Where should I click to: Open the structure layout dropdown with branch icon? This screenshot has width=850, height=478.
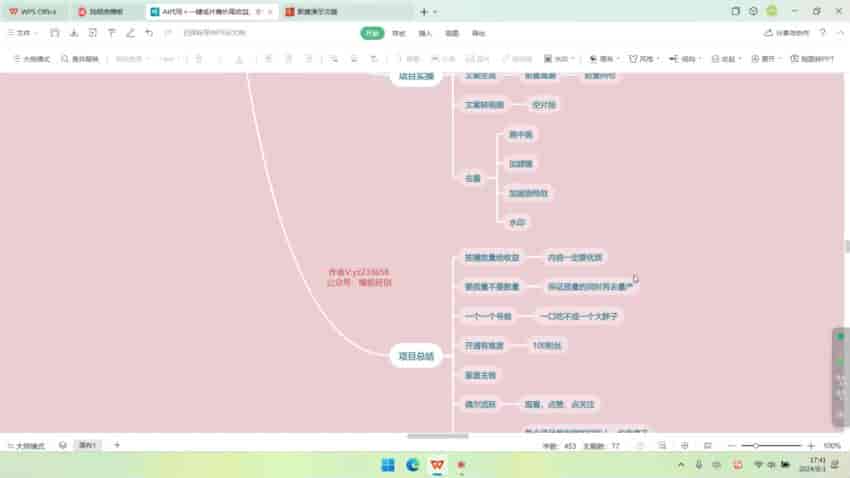pos(685,59)
